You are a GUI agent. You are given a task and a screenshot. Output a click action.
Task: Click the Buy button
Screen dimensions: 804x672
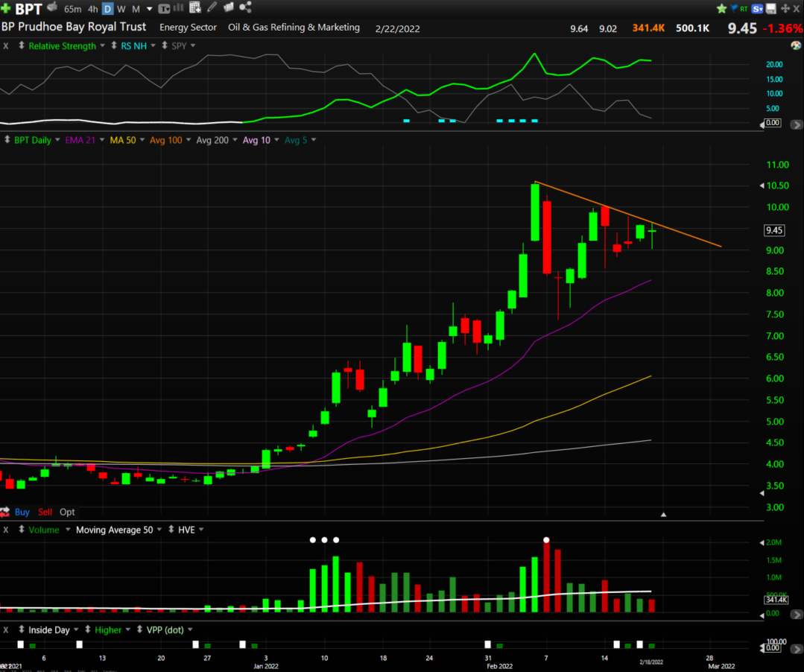(x=22, y=512)
